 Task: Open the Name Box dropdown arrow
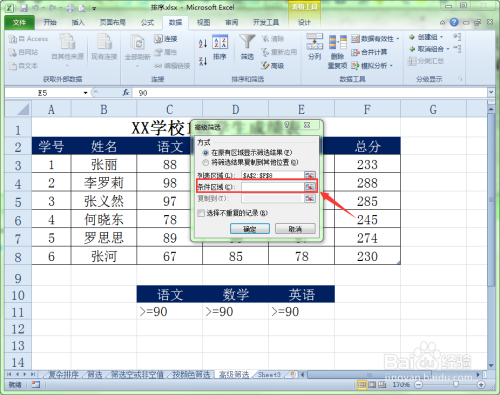(85, 93)
